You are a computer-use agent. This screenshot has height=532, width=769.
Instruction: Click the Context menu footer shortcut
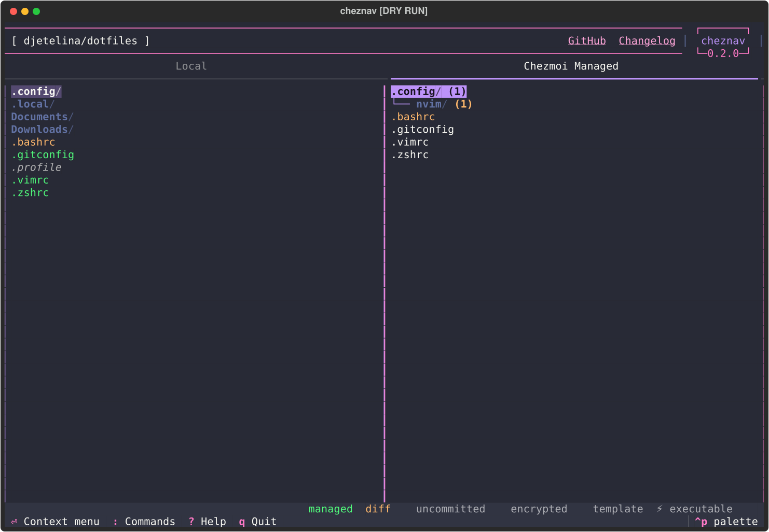(x=55, y=522)
